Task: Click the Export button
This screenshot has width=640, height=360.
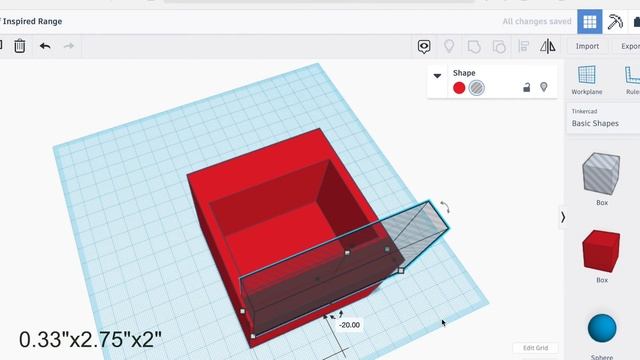Action: click(629, 46)
